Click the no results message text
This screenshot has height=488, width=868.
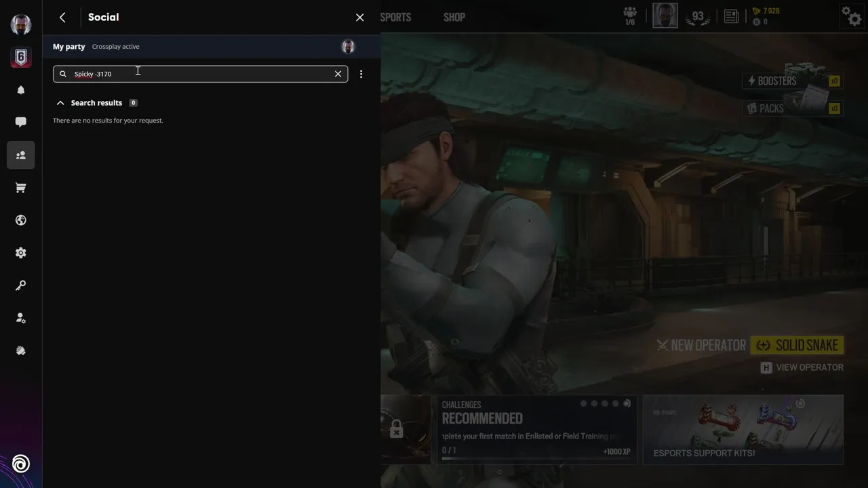pos(108,121)
